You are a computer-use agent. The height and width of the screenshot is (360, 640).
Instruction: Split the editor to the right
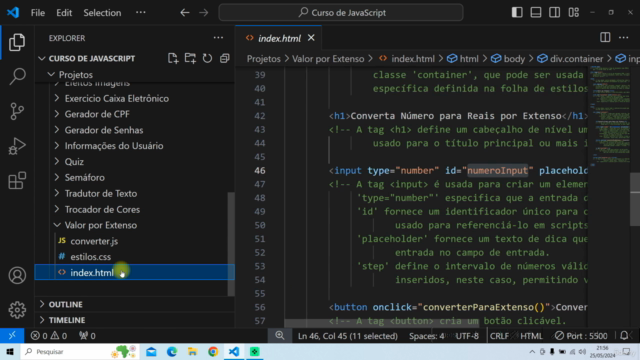[x=605, y=38]
